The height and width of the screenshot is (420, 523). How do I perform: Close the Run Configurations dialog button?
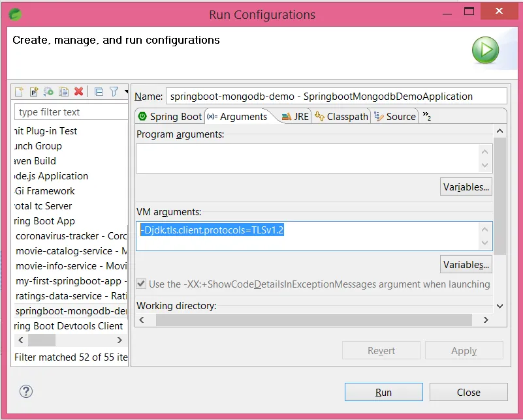point(469,392)
